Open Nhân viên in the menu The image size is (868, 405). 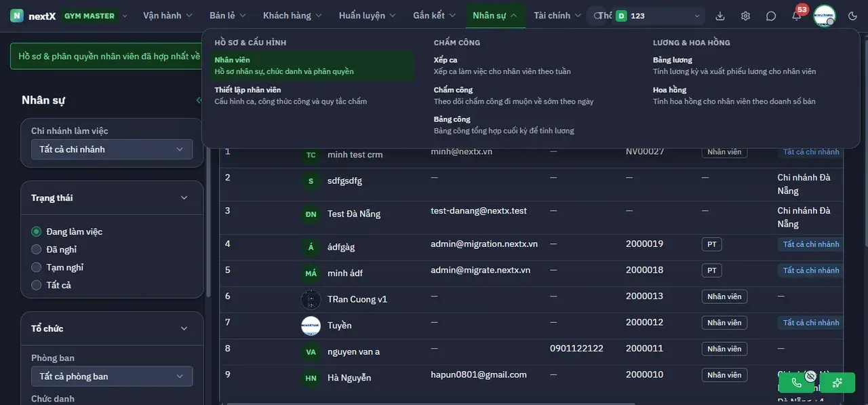coord(311,65)
